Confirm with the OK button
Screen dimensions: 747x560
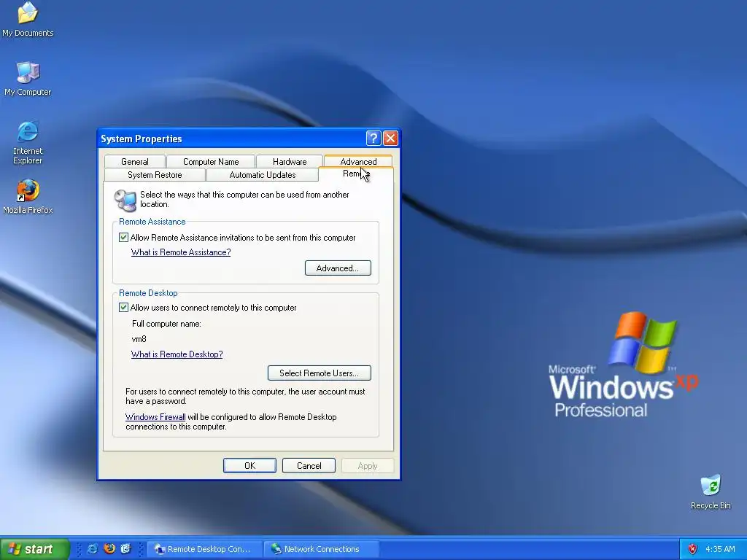coord(249,466)
